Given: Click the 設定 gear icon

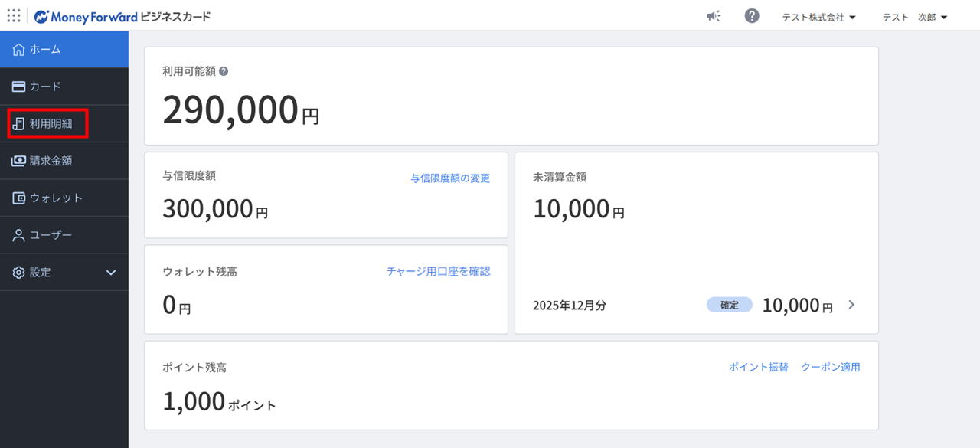Looking at the screenshot, I should [19, 273].
